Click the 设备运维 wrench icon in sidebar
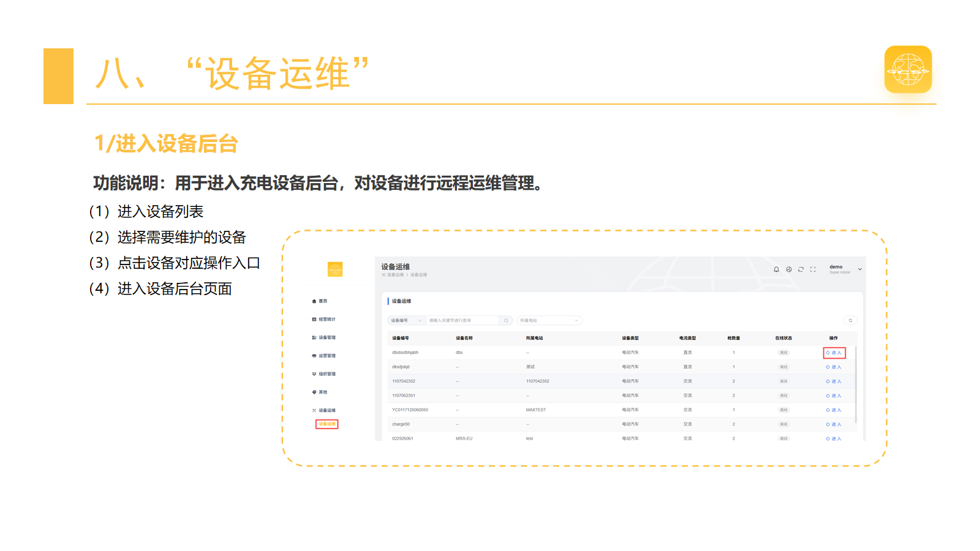Image resolution: width=980 pixels, height=551 pixels. 314,410
